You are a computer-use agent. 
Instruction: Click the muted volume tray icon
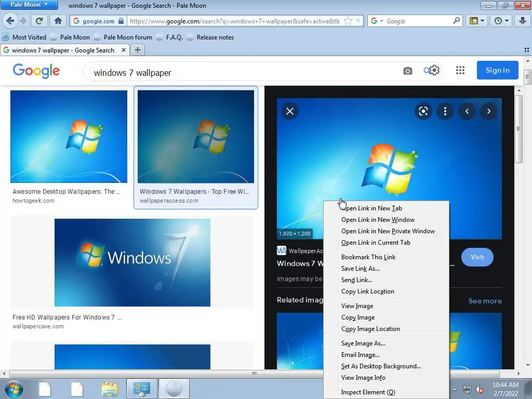(x=480, y=390)
